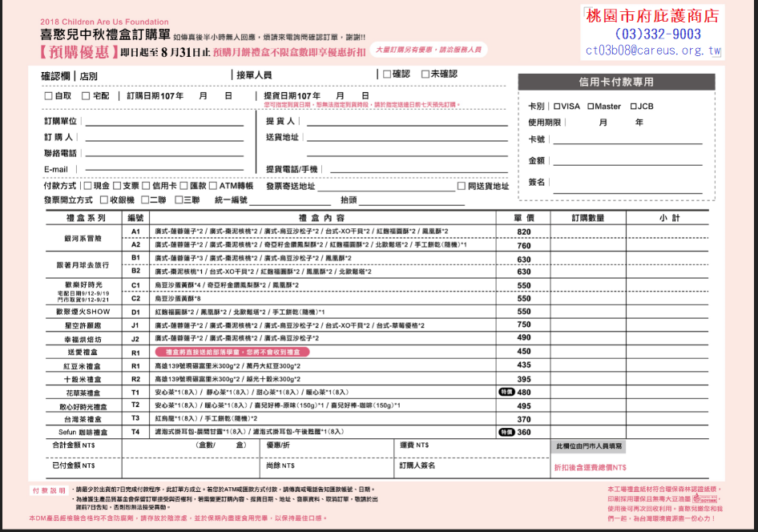Click the 禮盒系列 column header

pos(86,218)
